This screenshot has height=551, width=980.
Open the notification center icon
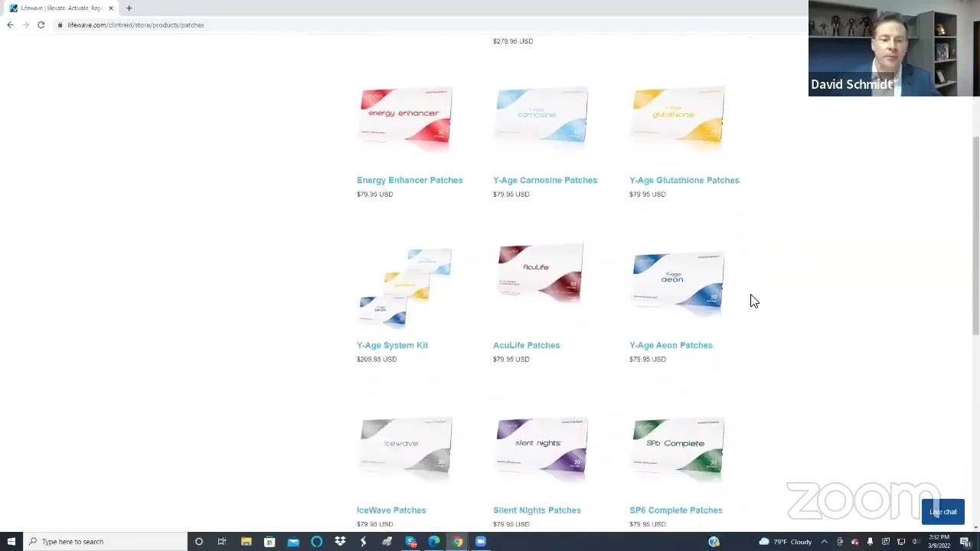pyautogui.click(x=965, y=542)
